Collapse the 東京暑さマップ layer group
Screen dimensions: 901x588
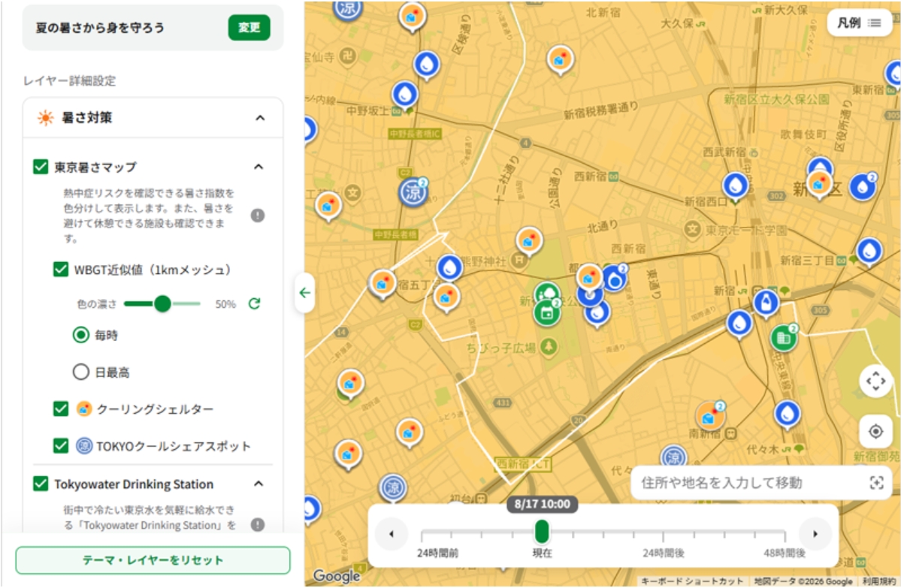(x=259, y=167)
